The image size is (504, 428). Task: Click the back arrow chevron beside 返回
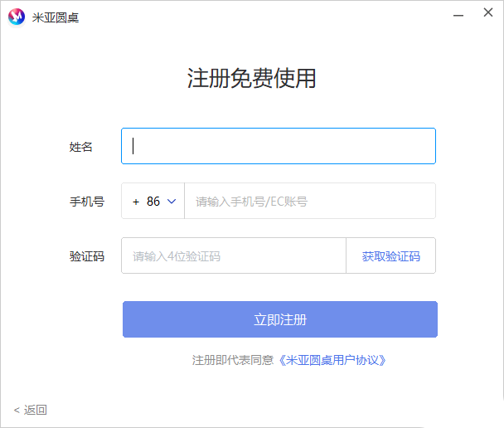(17, 410)
